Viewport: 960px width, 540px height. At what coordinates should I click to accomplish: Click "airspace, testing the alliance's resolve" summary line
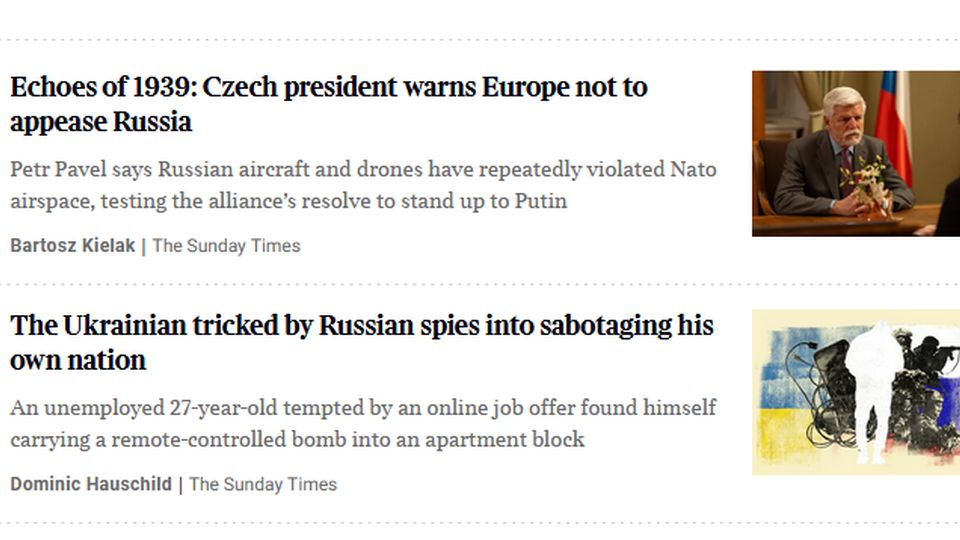click(288, 201)
